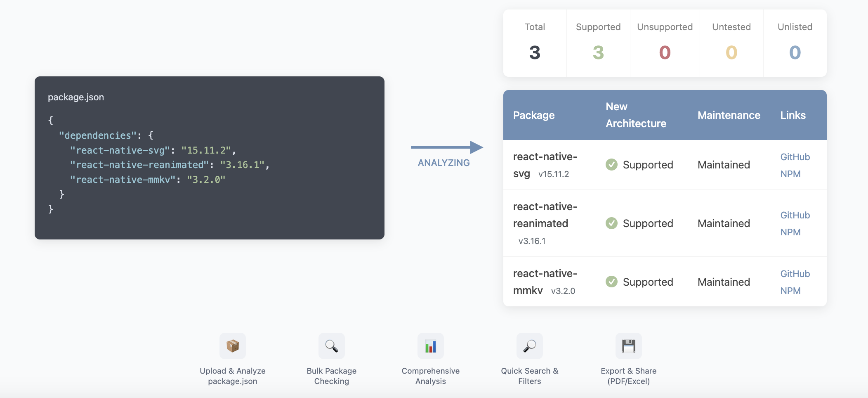Click the Quick Search & Filters icon

click(530, 346)
